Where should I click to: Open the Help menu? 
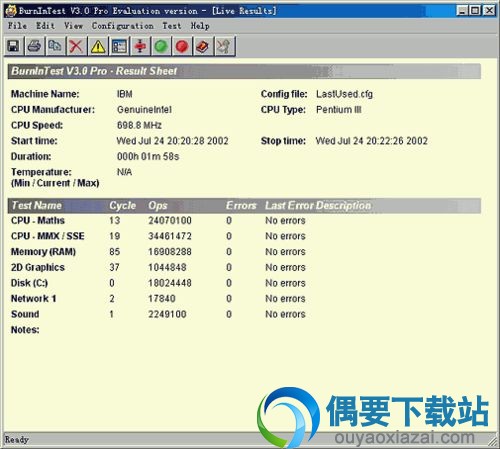pos(200,26)
